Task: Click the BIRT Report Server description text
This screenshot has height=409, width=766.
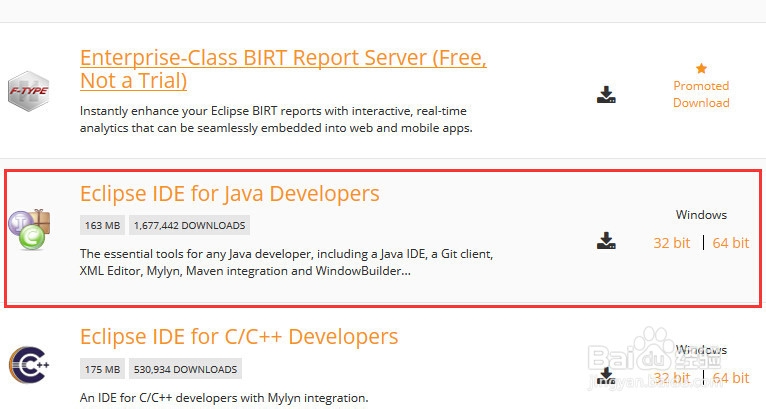Action: point(277,119)
